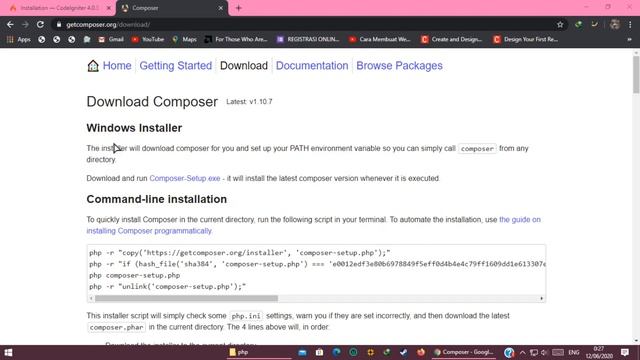
Task: Open the REGISTRASI ONLIN... bookmark
Action: click(x=308, y=40)
